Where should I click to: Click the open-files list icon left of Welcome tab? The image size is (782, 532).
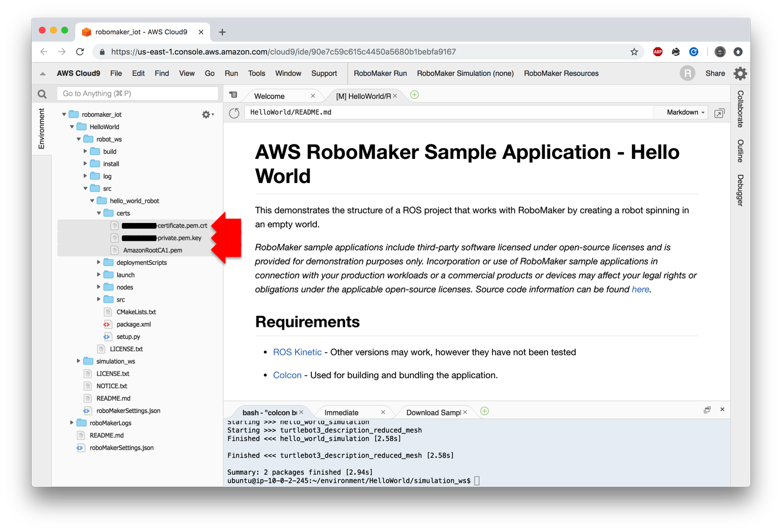click(233, 95)
